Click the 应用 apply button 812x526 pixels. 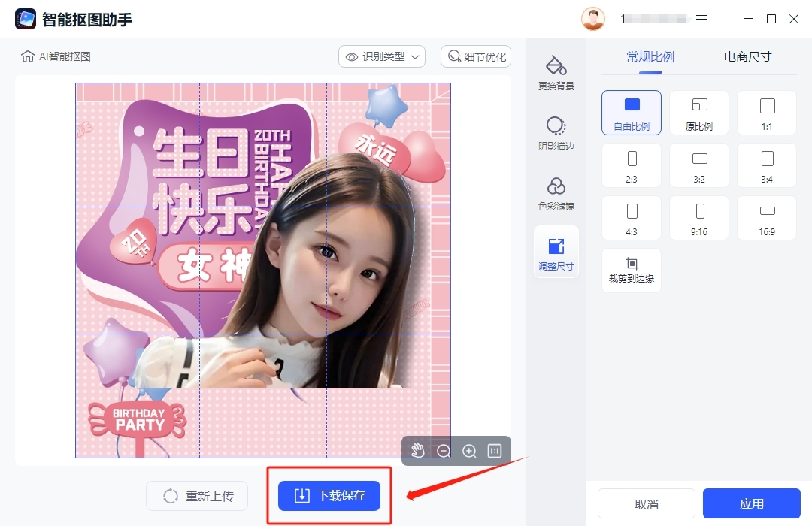pos(751,503)
